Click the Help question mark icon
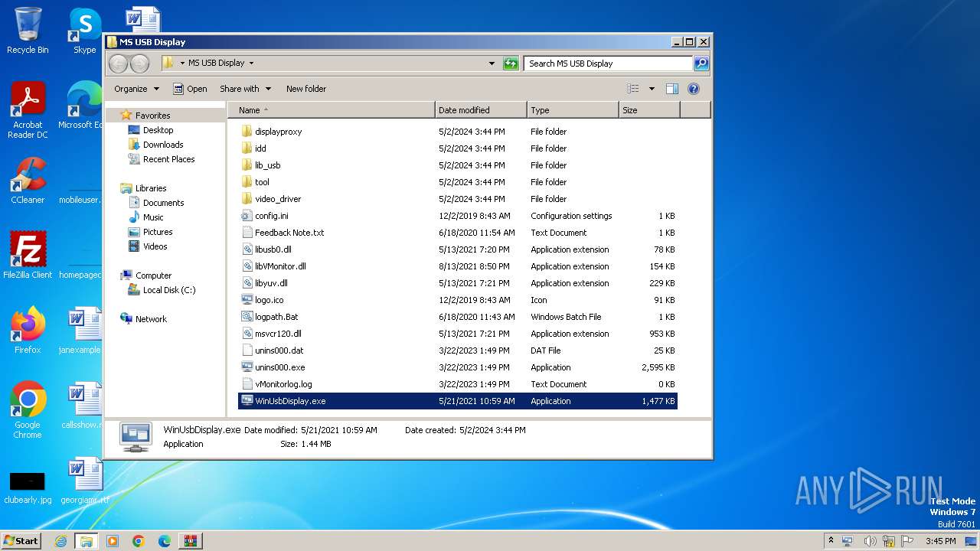The width and height of the screenshot is (980, 551). click(x=694, y=89)
